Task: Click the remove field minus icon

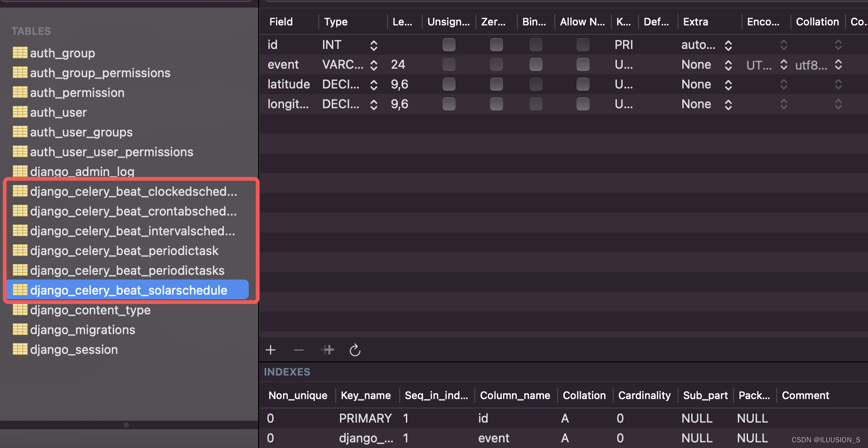Action: pos(299,350)
